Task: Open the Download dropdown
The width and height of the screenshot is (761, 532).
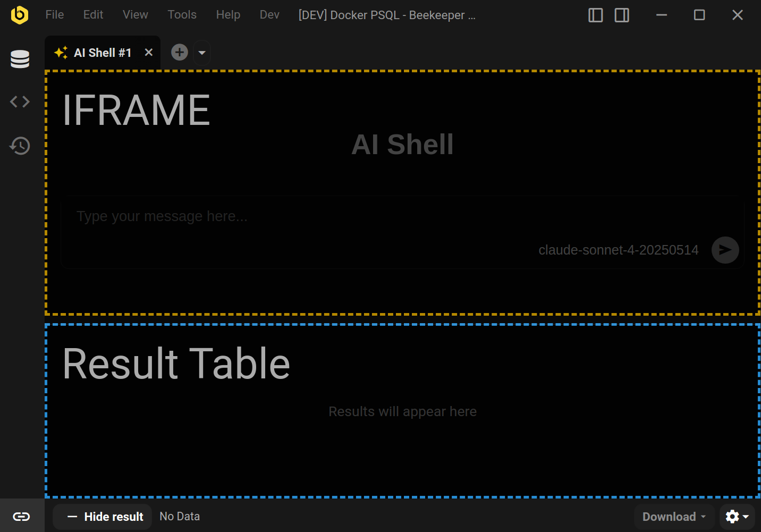Action: coord(674,517)
